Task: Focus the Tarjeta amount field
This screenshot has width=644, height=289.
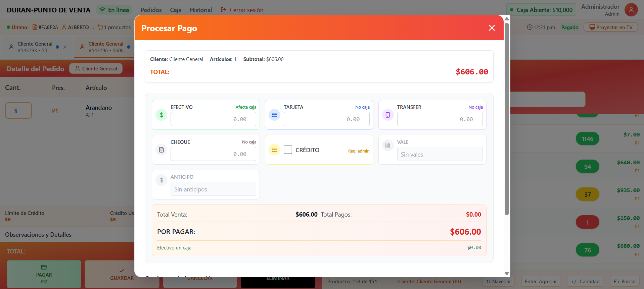Action: pos(326,119)
